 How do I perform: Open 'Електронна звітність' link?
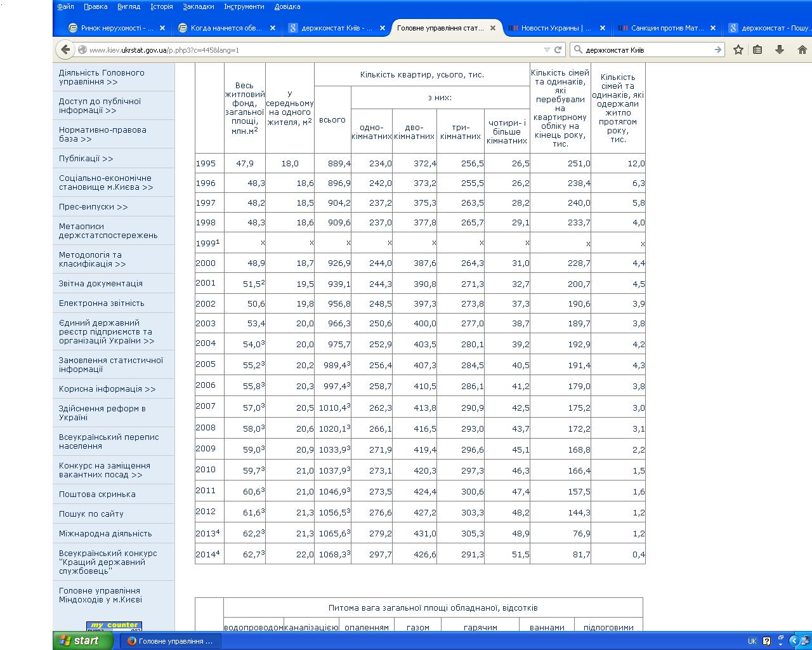tap(101, 303)
